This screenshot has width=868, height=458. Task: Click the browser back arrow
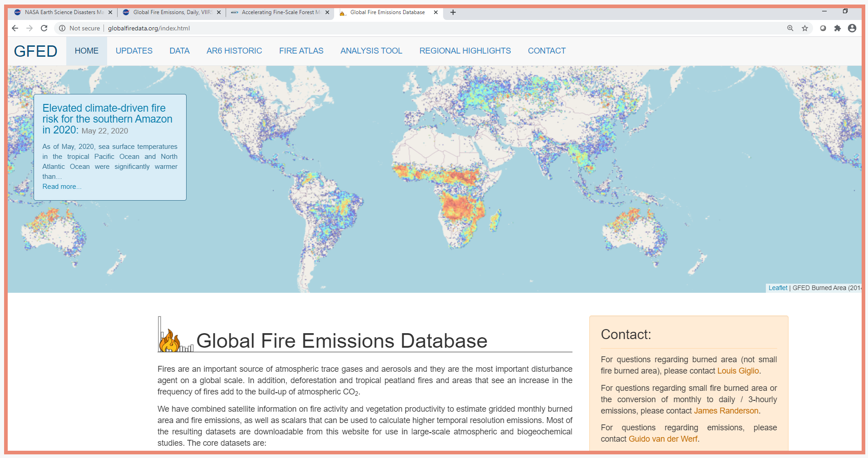(15, 28)
